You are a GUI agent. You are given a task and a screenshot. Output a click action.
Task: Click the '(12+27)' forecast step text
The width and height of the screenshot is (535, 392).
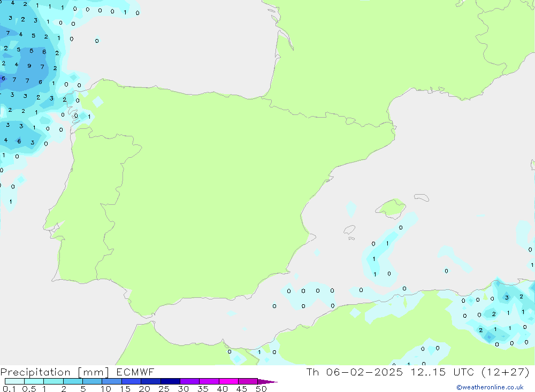pos(506,372)
